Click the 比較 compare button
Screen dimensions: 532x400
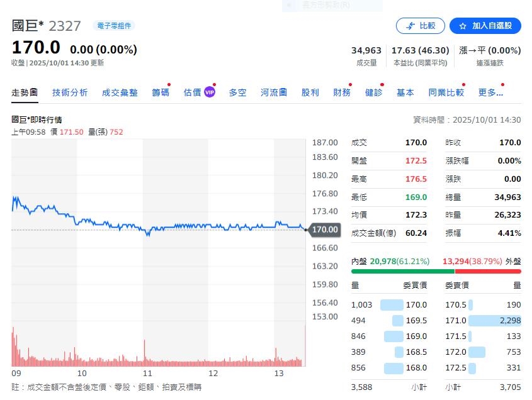click(421, 26)
